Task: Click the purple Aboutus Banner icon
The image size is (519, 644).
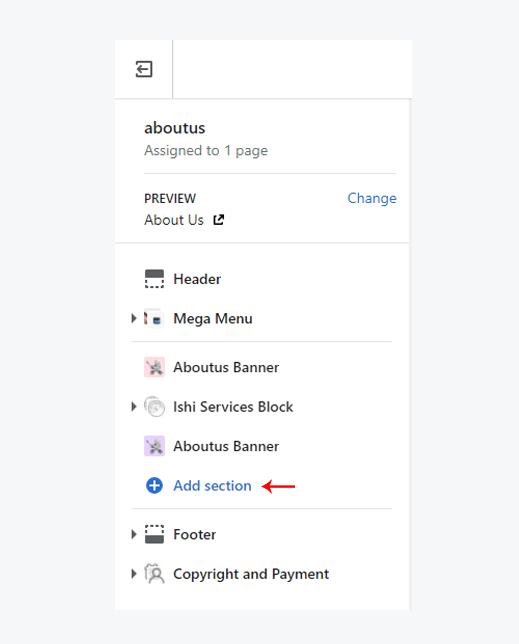Action: point(154,446)
